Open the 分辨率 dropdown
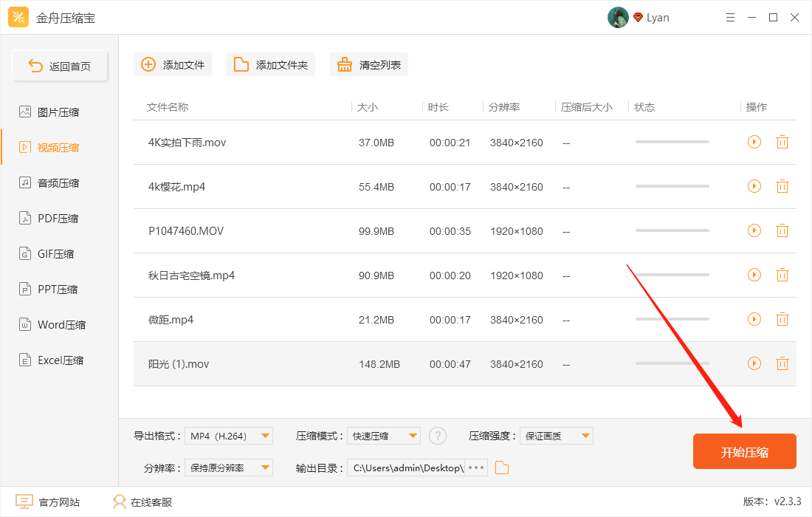 tap(229, 467)
